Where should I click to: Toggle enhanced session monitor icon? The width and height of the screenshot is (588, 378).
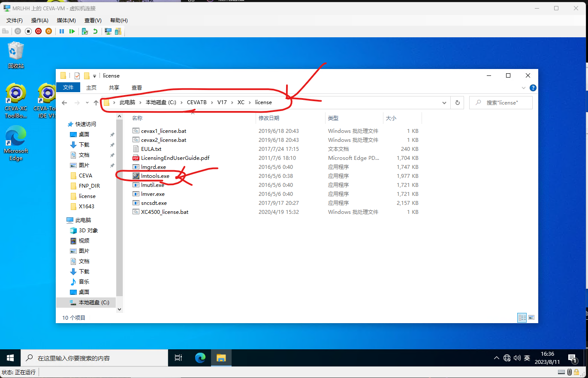[108, 31]
